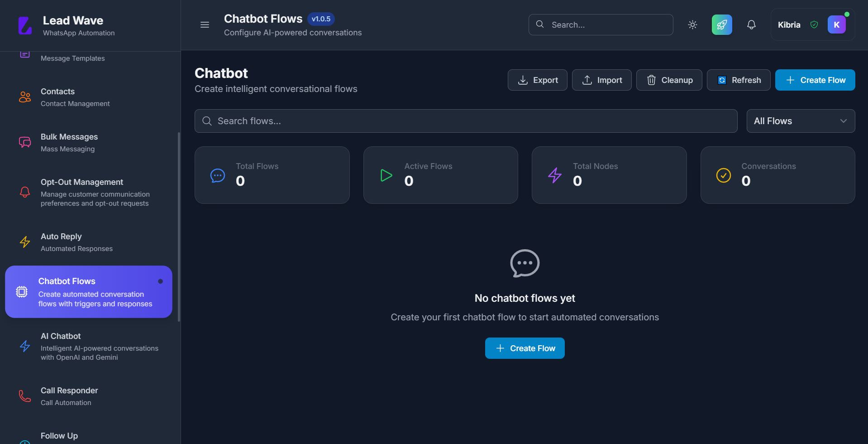Click the Export button

pos(537,80)
